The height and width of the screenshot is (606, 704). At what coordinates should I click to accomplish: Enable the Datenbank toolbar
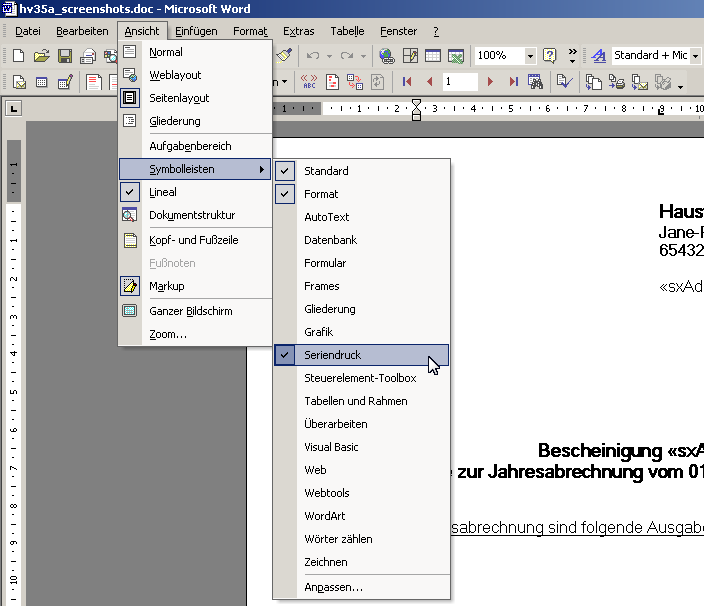coord(361,240)
